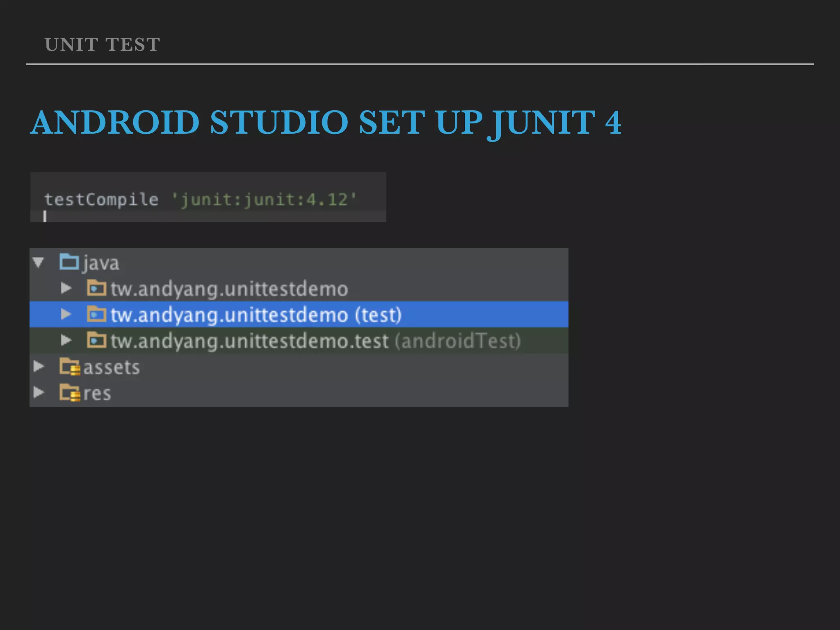This screenshot has height=630, width=840.
Task: Expand first tw.andyang.unittestdemo package arrow
Action: [x=66, y=288]
